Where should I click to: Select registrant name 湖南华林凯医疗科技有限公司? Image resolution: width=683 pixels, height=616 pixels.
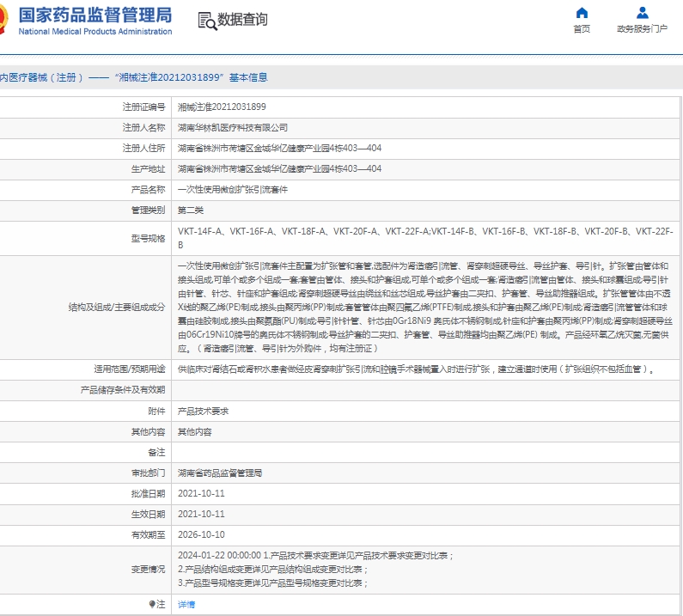click(233, 128)
